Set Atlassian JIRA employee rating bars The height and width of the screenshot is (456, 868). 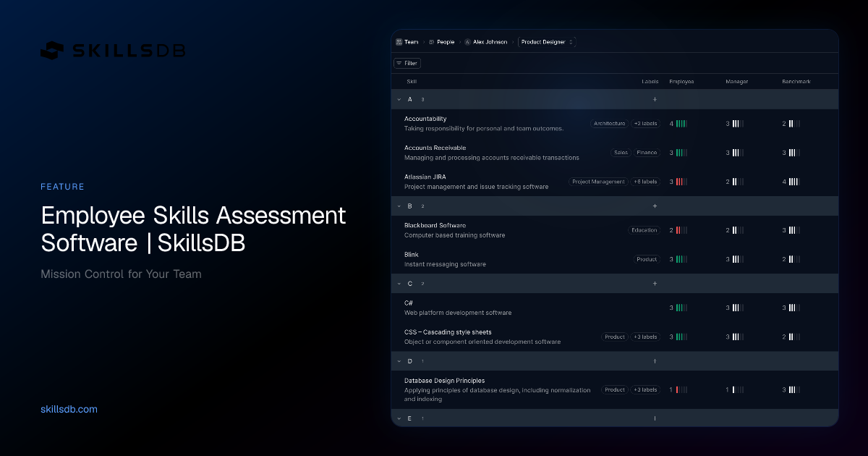(x=681, y=182)
